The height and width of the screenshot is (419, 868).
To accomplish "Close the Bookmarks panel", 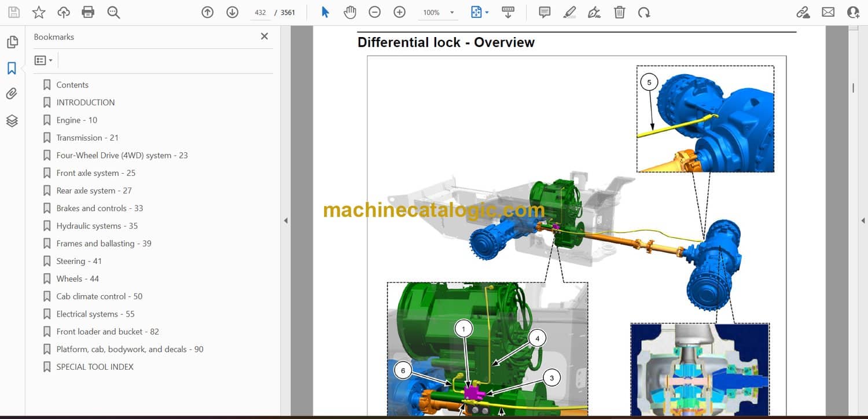I will (264, 36).
